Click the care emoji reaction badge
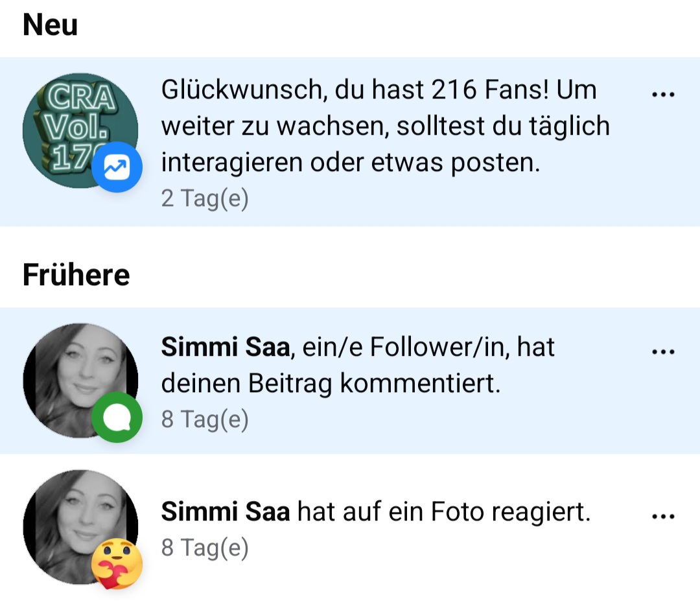The width and height of the screenshot is (700, 610). pos(117,561)
